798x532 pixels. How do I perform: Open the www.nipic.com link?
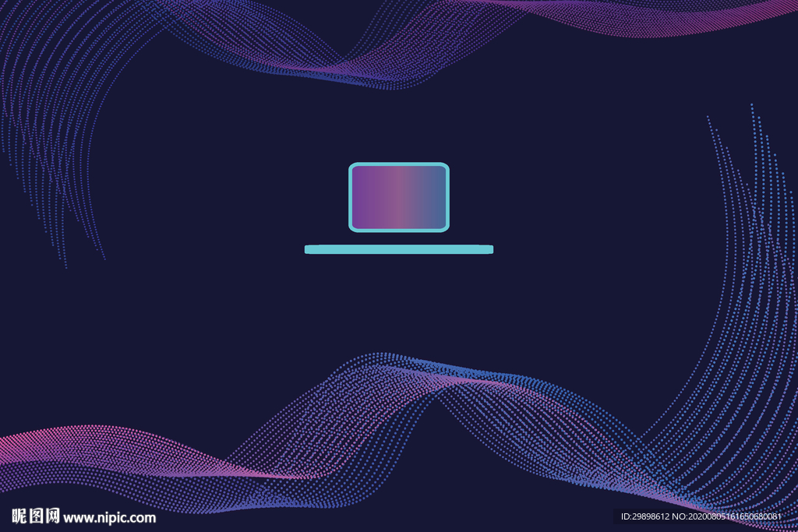tap(110, 517)
